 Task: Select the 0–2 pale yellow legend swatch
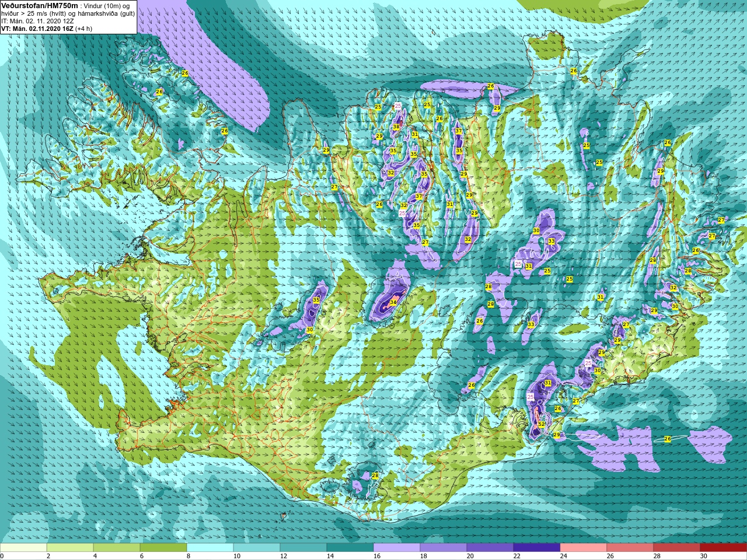click(23, 548)
